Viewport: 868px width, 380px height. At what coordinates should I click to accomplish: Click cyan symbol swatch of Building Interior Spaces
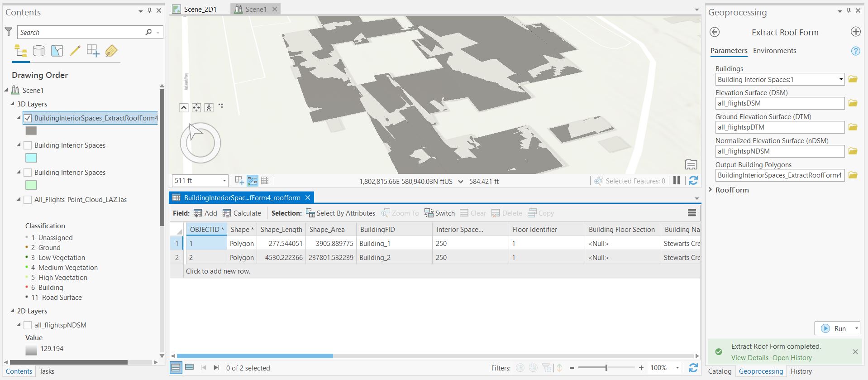(31, 158)
